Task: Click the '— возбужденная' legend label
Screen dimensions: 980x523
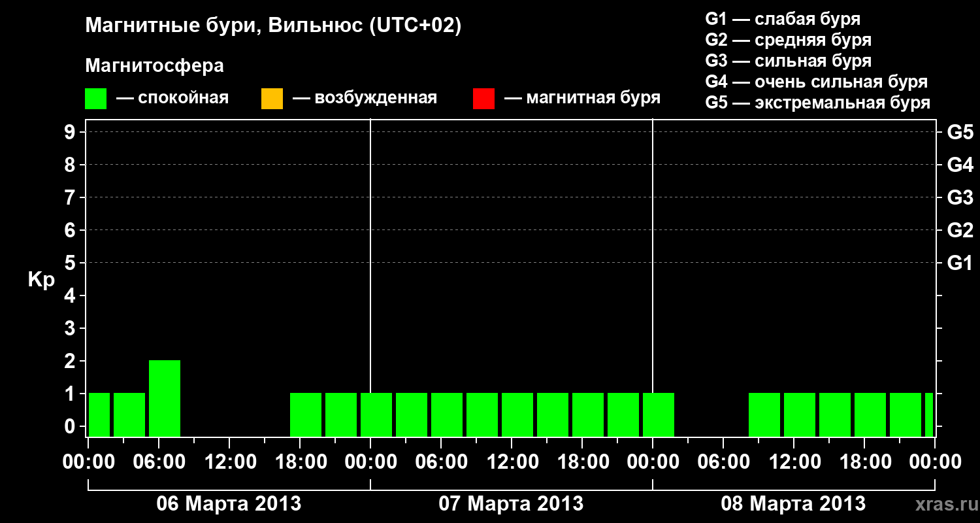Action: click(x=365, y=98)
